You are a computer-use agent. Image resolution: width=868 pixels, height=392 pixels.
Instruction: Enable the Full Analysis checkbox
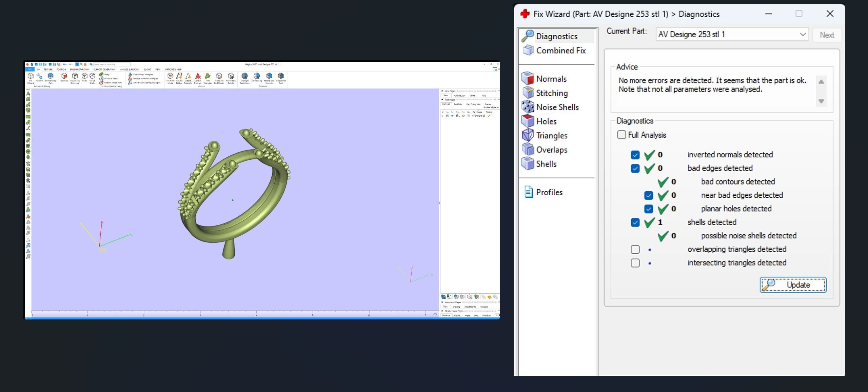[x=622, y=135]
